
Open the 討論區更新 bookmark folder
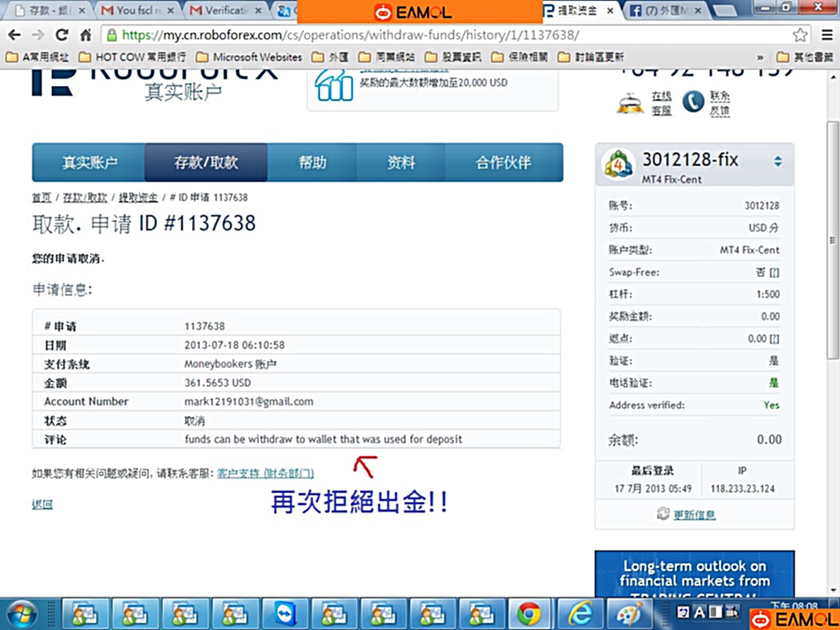coord(591,57)
